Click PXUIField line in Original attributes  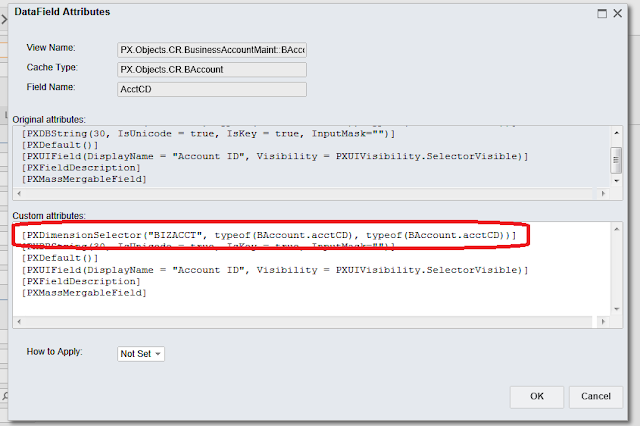point(275,156)
